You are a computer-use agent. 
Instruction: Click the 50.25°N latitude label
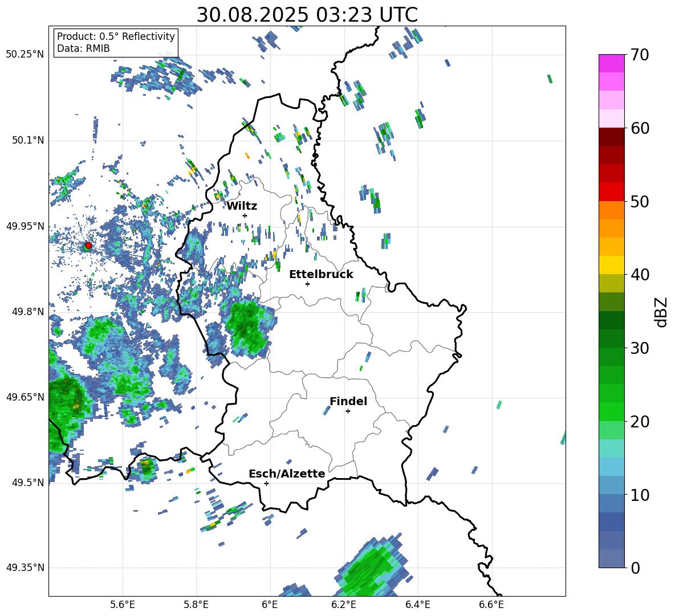tap(25, 55)
